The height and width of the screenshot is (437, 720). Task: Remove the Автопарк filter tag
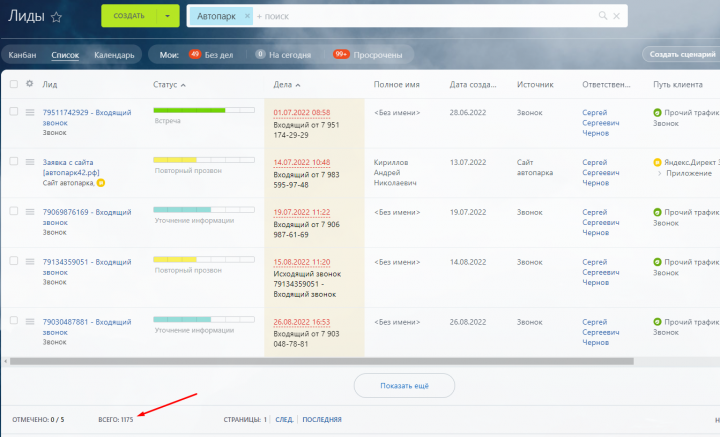pos(247,16)
